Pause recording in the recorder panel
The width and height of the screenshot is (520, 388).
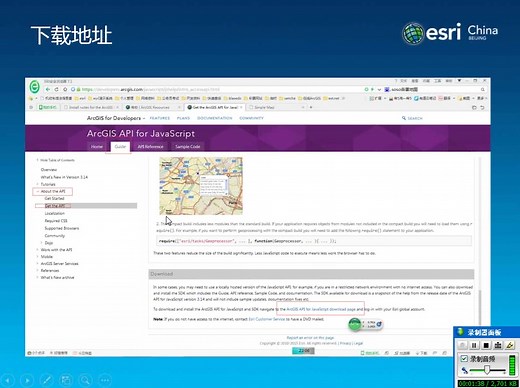pos(474,345)
